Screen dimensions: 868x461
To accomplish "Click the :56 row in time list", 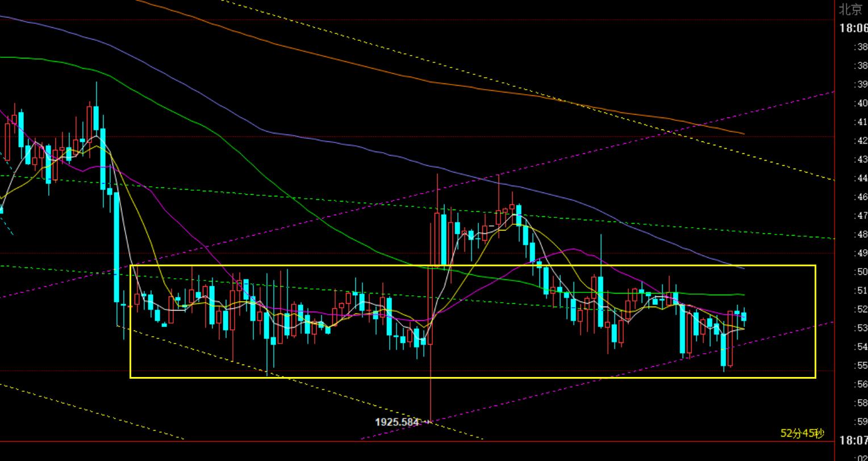I will tap(860, 384).
